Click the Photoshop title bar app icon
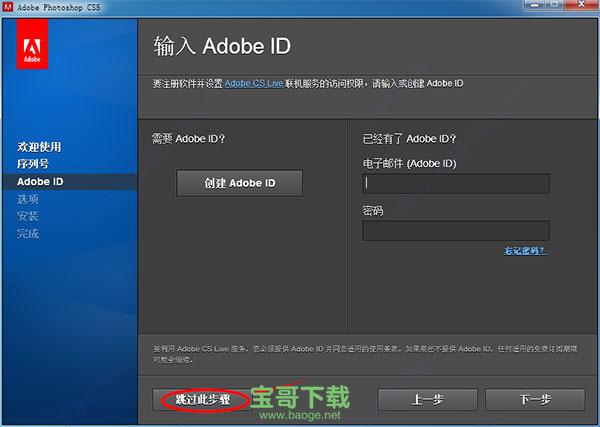The width and height of the screenshot is (600, 427). pos(8,6)
